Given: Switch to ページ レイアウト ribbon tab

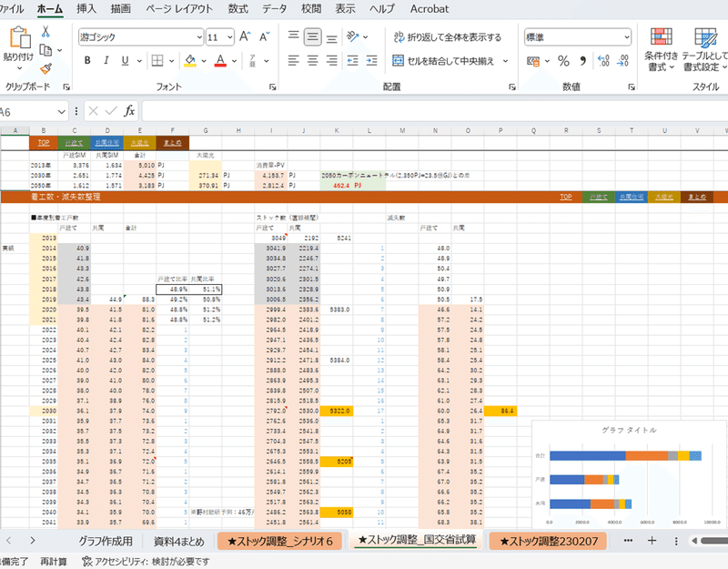Looking at the screenshot, I should click(x=179, y=9).
